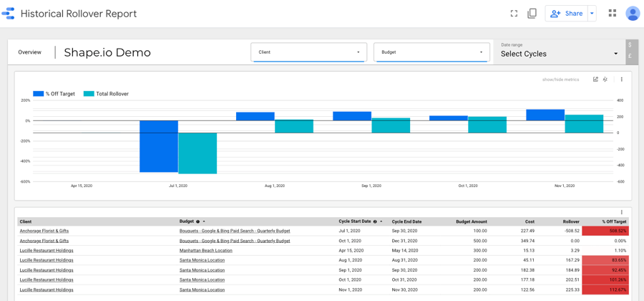Open table three-dot more menu
644x301 pixels.
click(x=621, y=212)
